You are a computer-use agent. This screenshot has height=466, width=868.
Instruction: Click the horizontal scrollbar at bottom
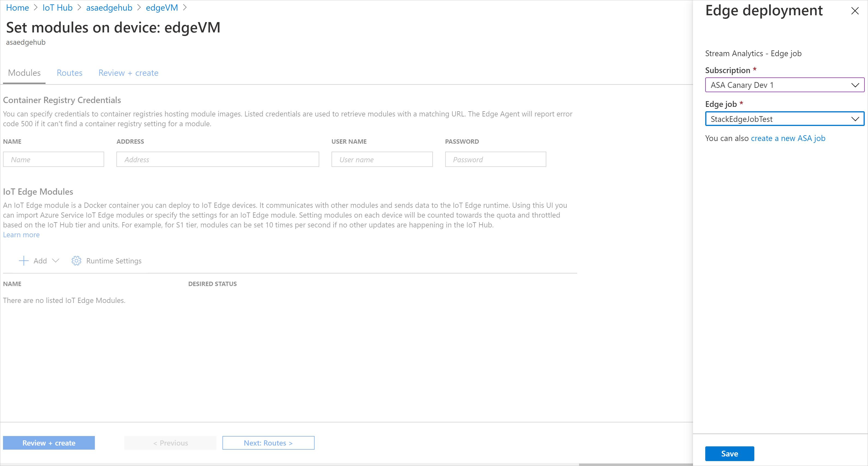(x=635, y=464)
